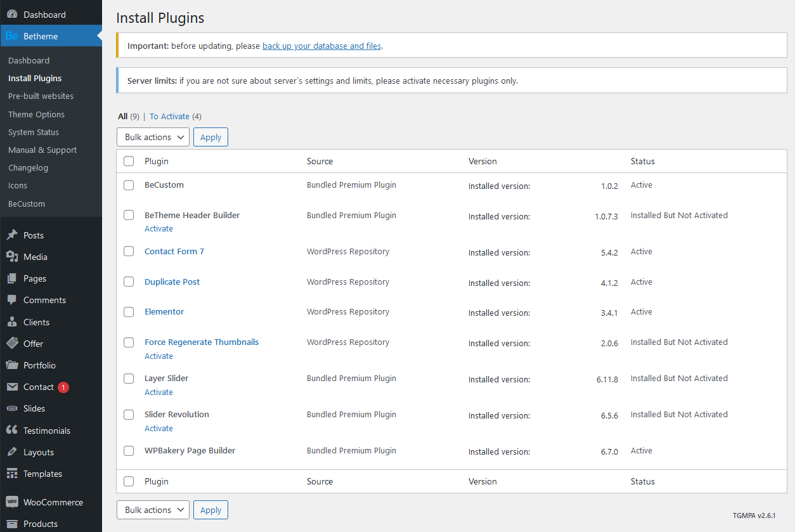Go to Pre-built websites submenu item
Image resolution: width=795 pixels, height=532 pixels.
click(x=41, y=96)
